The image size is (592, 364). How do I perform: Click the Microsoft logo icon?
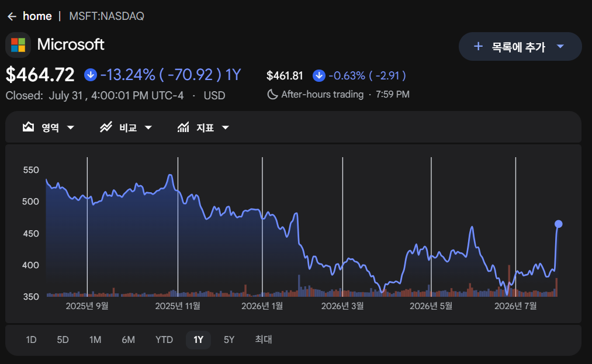[x=18, y=45]
